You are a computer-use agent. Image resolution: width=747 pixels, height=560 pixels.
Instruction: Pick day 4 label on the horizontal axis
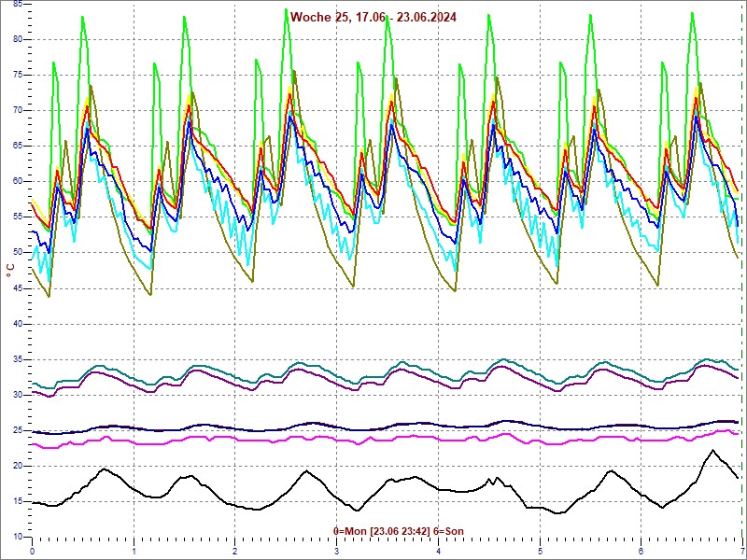tap(439, 553)
